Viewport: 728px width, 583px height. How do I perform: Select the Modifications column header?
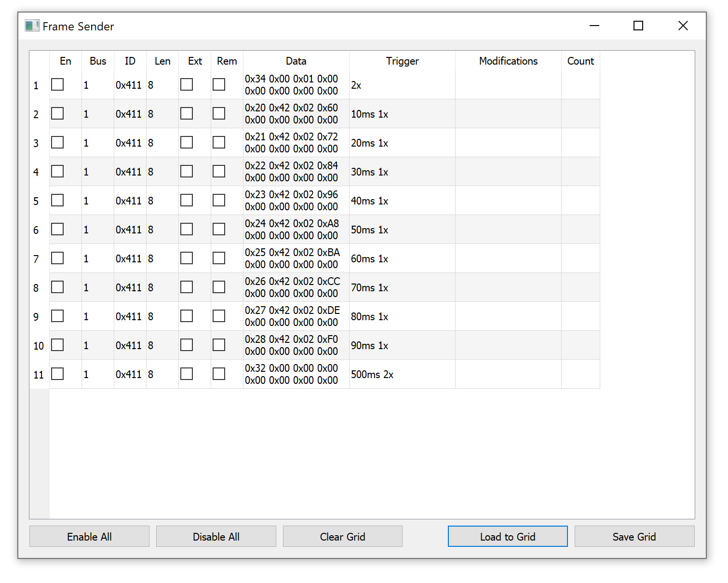pos(508,61)
